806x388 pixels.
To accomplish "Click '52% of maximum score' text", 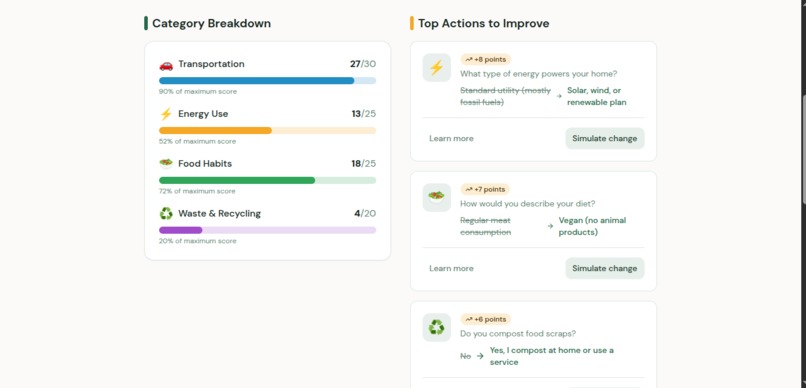I will 197,141.
